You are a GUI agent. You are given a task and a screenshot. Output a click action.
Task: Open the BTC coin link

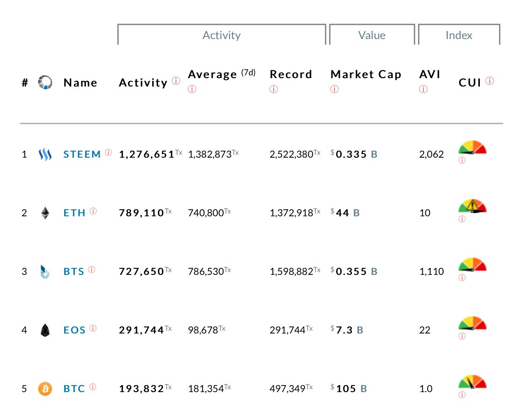(74, 389)
